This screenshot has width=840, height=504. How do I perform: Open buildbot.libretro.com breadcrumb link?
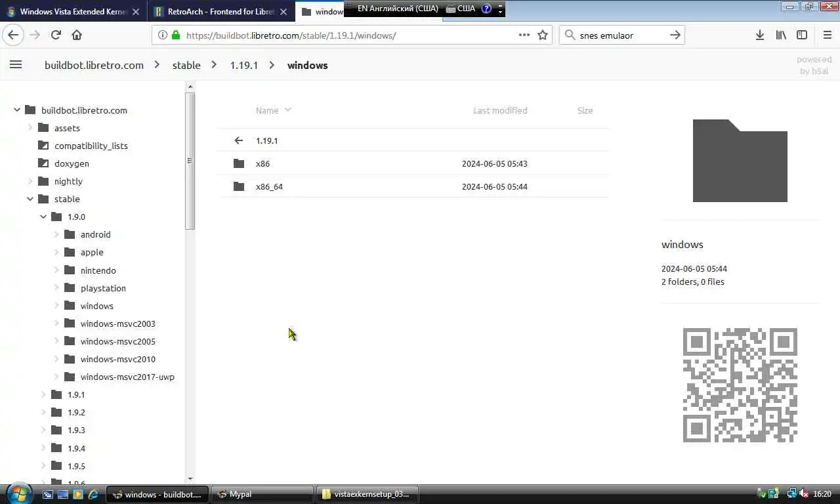coord(94,65)
